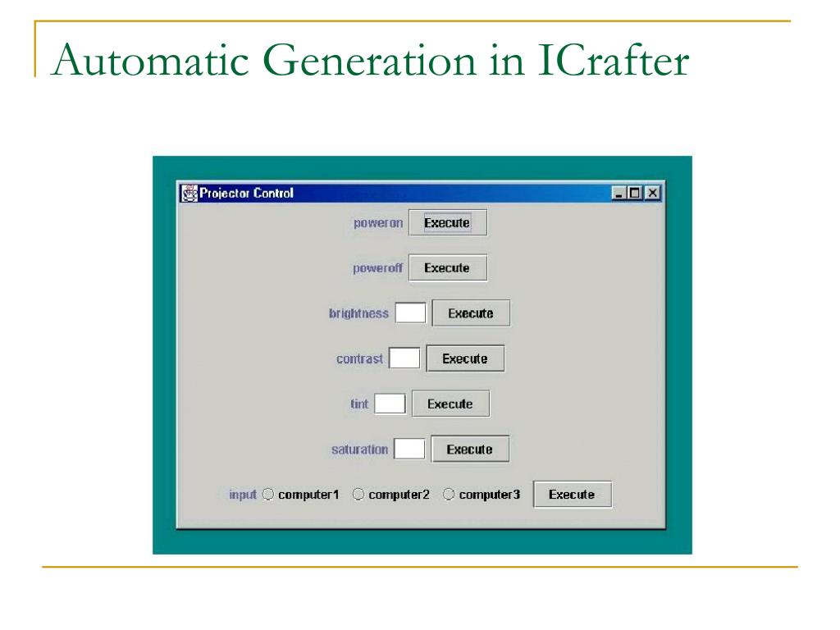Click the 'contrast' label text
840x630 pixels.
359,358
